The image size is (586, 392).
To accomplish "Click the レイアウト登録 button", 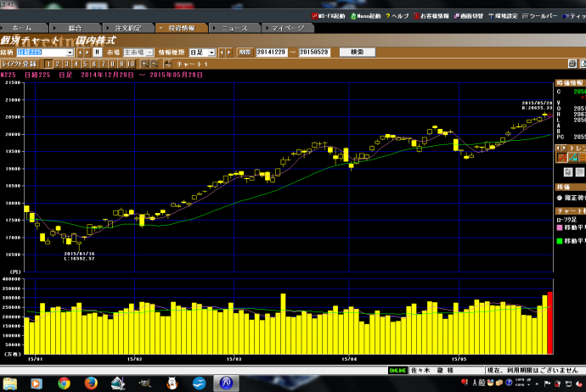I will (x=19, y=63).
